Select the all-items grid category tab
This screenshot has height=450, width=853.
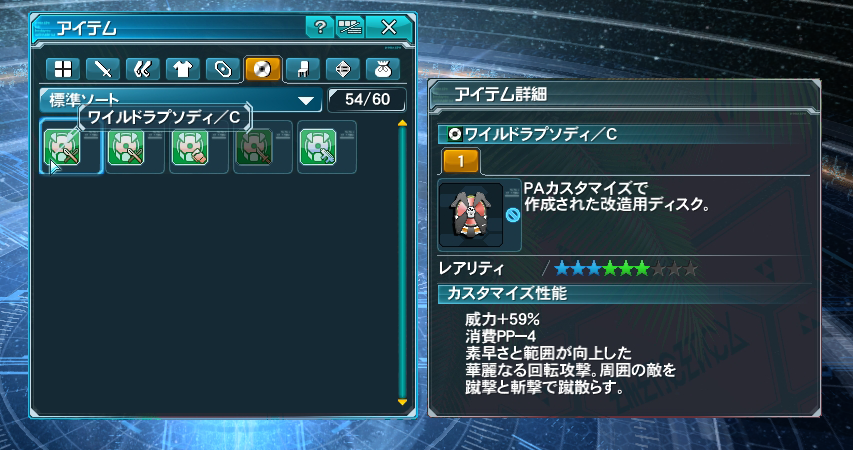click(x=63, y=70)
